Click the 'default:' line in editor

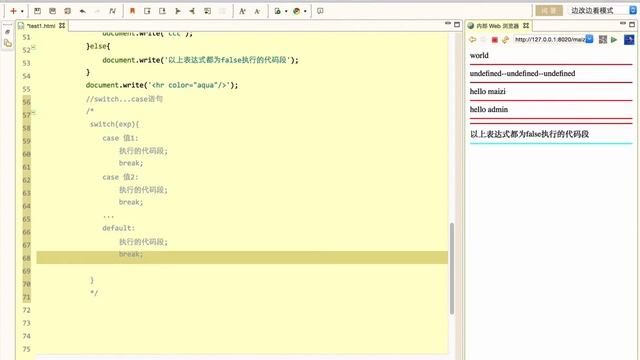tap(118, 228)
